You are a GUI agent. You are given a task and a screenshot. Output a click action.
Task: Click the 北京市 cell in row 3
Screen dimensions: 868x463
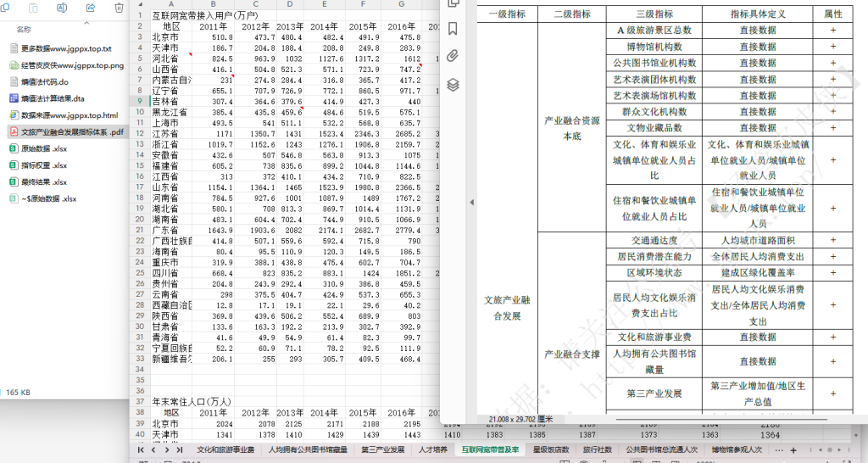pyautogui.click(x=171, y=37)
